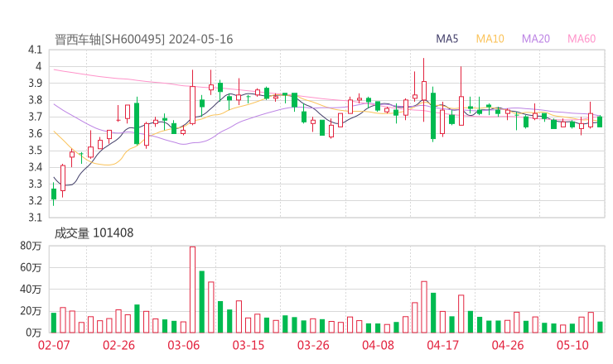Click the 03-06 date label
This screenshot has width=613, height=364.
tap(183, 345)
